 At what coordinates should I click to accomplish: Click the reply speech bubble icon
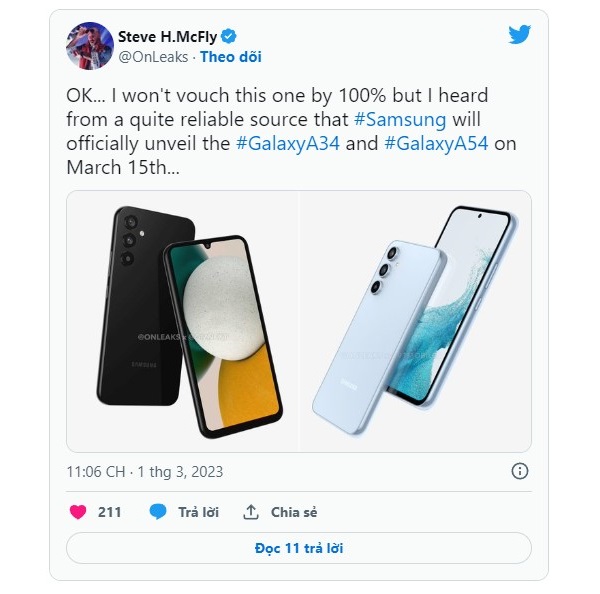pyautogui.click(x=158, y=512)
